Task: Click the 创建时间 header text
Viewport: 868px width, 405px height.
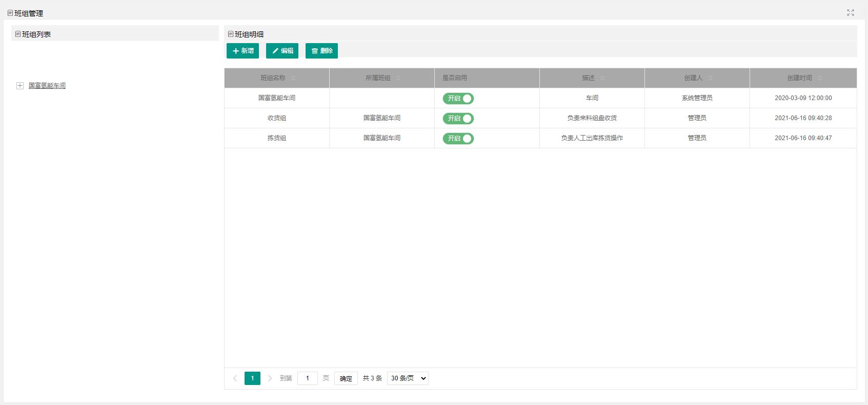Action: pyautogui.click(x=800, y=78)
